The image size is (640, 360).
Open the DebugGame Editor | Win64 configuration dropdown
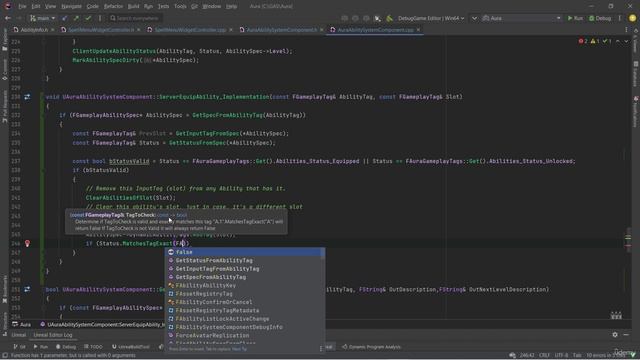[431, 18]
